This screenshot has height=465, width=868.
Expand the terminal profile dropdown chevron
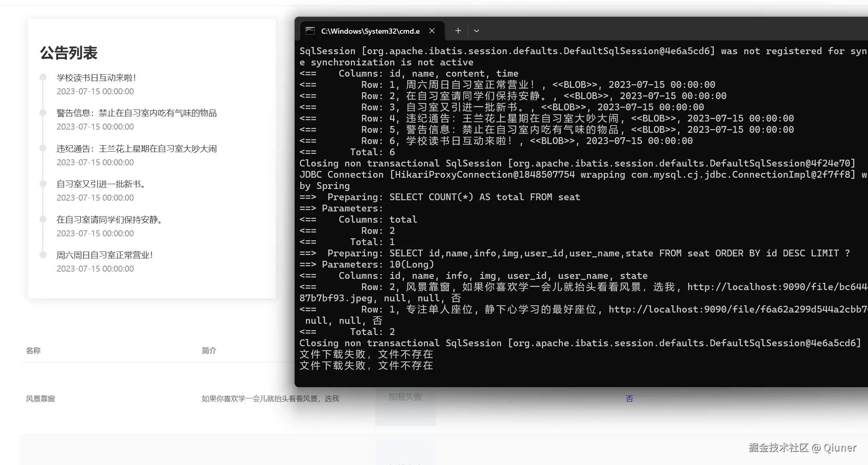[477, 31]
